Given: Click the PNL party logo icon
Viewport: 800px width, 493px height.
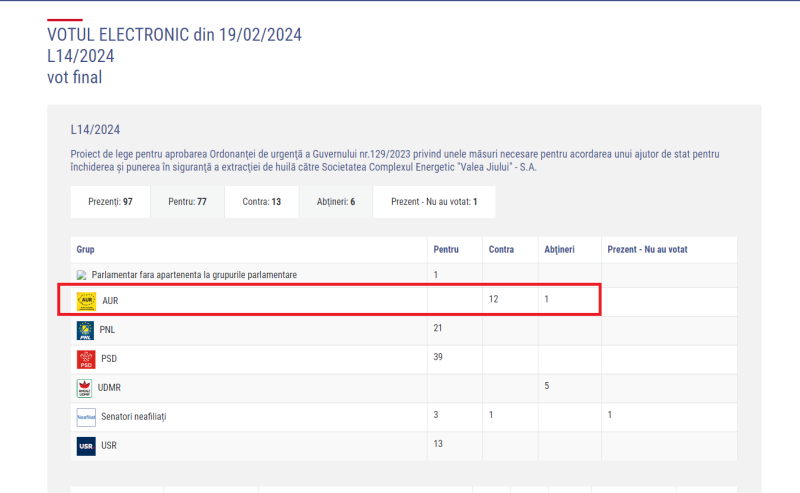Looking at the screenshot, I should pyautogui.click(x=86, y=329).
